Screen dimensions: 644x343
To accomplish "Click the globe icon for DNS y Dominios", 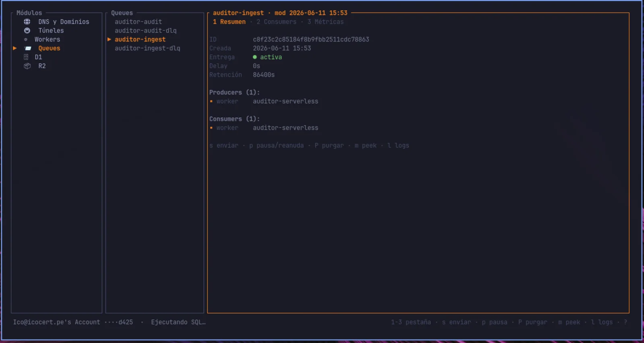I will (x=27, y=22).
